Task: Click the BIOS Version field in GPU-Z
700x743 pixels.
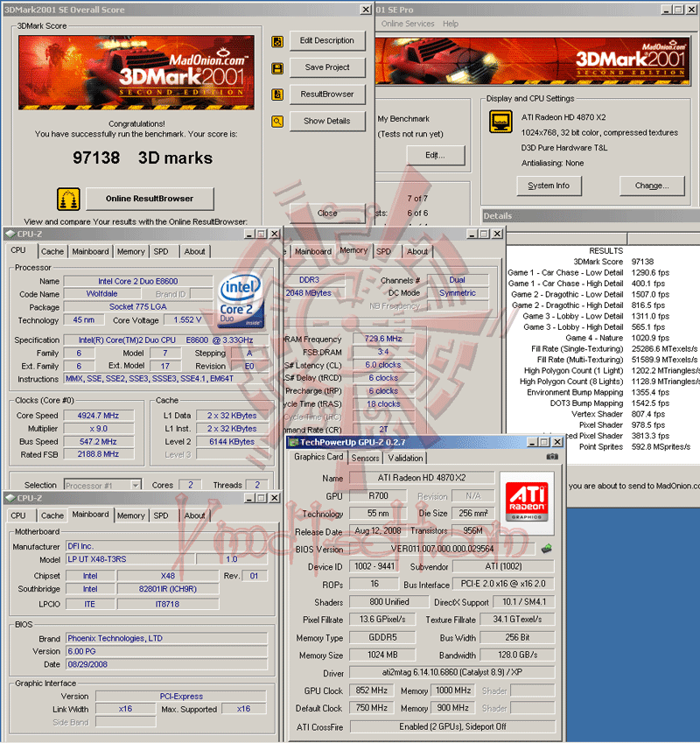Action: pos(442,549)
